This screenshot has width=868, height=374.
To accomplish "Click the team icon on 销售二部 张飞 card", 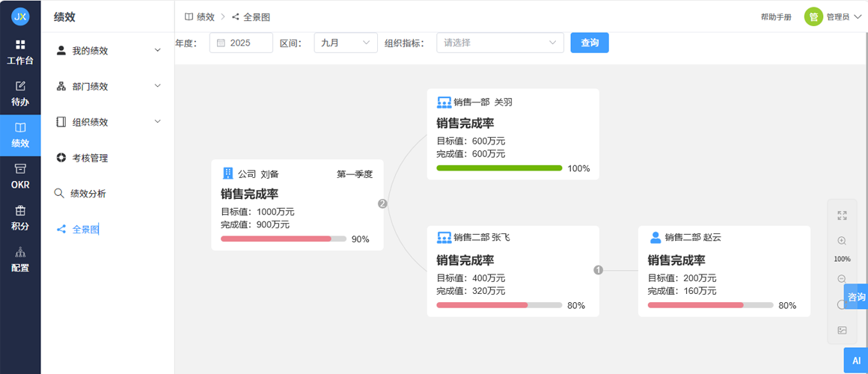I will tap(444, 237).
